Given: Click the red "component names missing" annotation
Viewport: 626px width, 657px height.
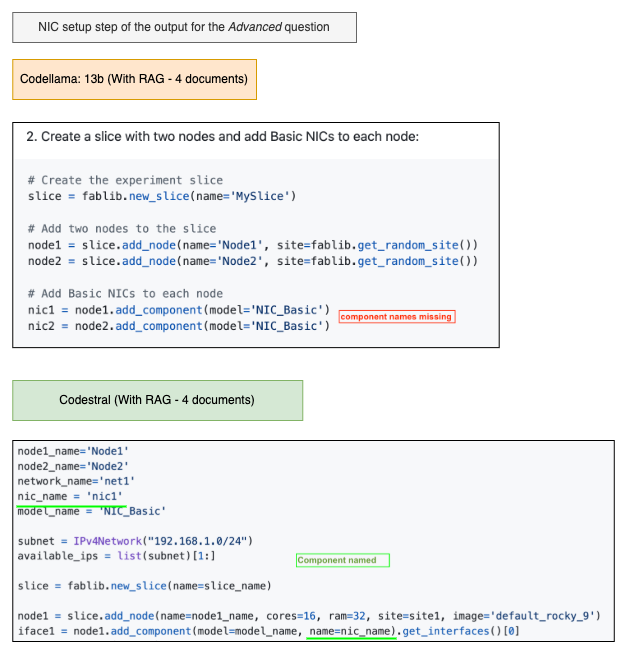Looking at the screenshot, I should 396,317.
